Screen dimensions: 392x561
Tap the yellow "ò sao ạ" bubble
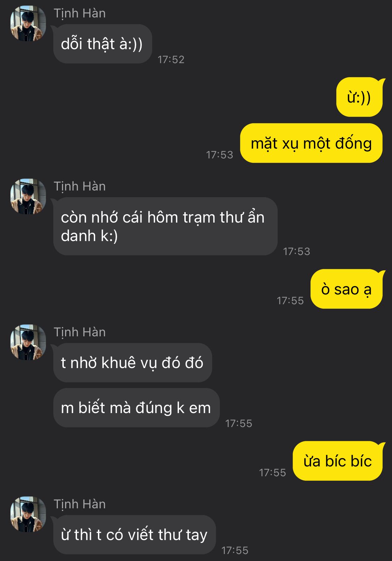[x=346, y=289]
